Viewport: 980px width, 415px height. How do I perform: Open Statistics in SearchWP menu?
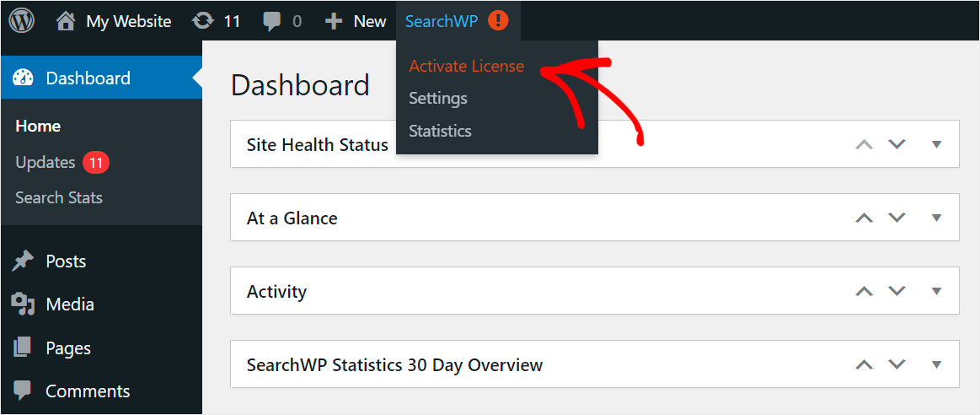[x=440, y=131]
